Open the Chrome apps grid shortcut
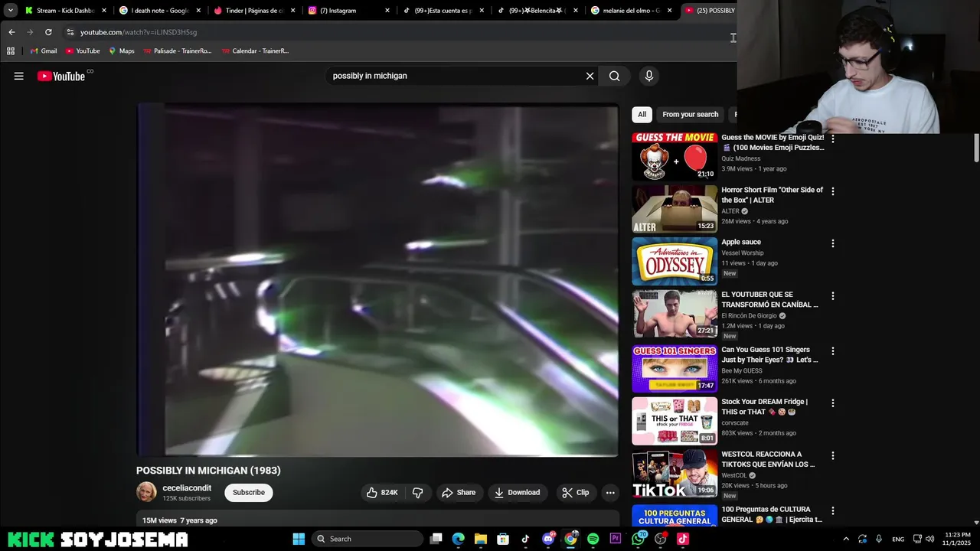Screen dimensions: 980x551 click(x=11, y=51)
